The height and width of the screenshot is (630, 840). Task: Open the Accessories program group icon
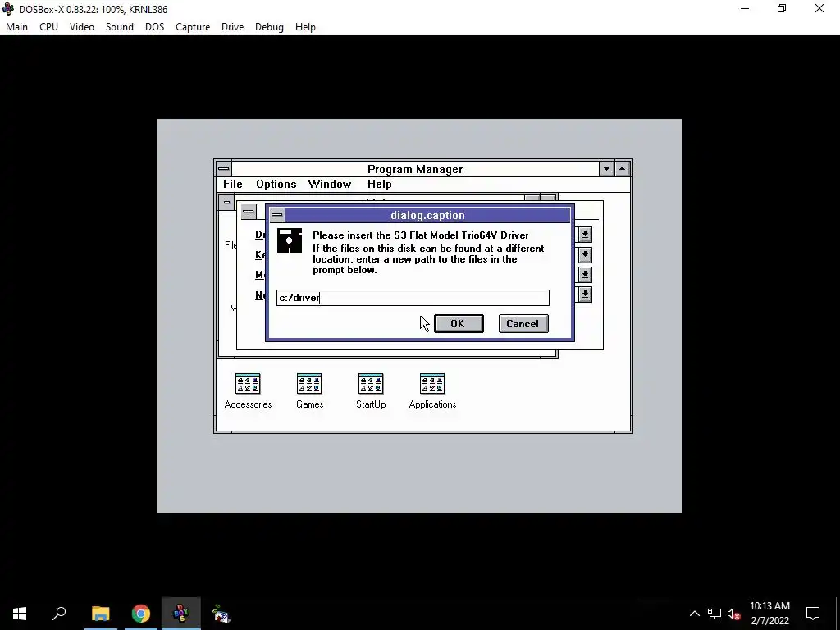[248, 384]
